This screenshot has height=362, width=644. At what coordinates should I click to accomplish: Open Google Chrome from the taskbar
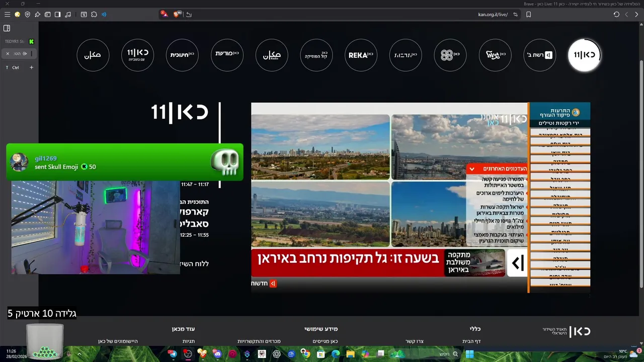tap(305, 354)
